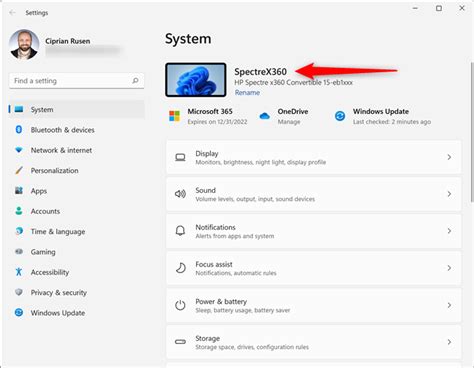Click the Gaming controller icon

click(19, 251)
